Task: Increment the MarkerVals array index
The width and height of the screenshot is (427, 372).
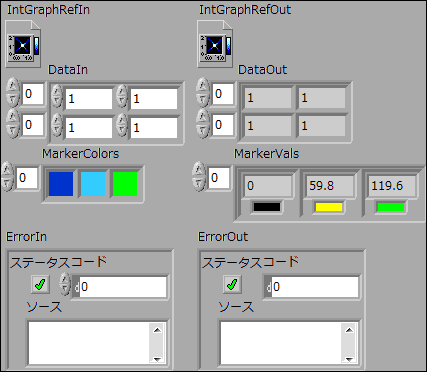Action: (199, 169)
